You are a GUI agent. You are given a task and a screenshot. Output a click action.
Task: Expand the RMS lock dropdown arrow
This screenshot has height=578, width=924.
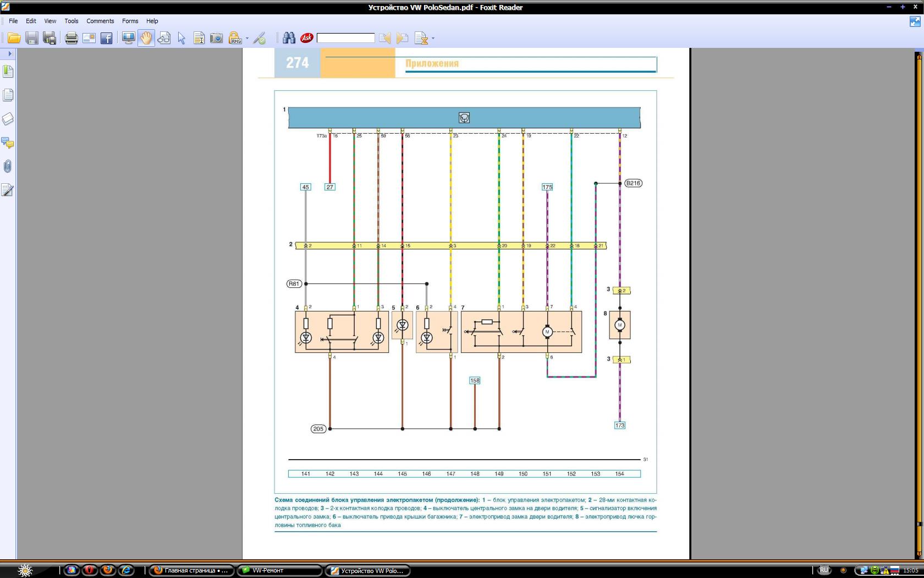[247, 39]
